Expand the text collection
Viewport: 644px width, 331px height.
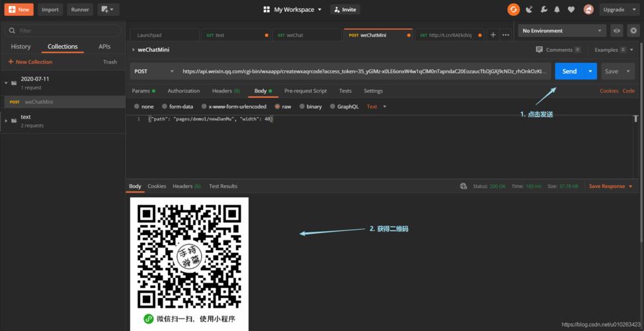point(6,121)
